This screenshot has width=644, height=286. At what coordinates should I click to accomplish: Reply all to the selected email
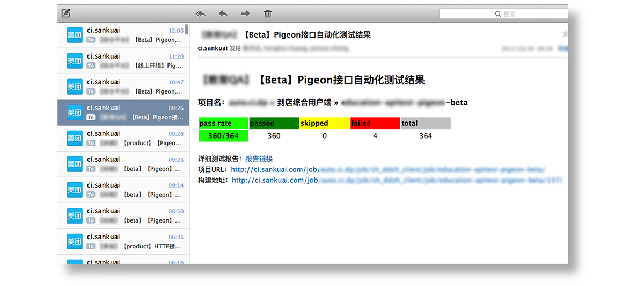(x=201, y=13)
